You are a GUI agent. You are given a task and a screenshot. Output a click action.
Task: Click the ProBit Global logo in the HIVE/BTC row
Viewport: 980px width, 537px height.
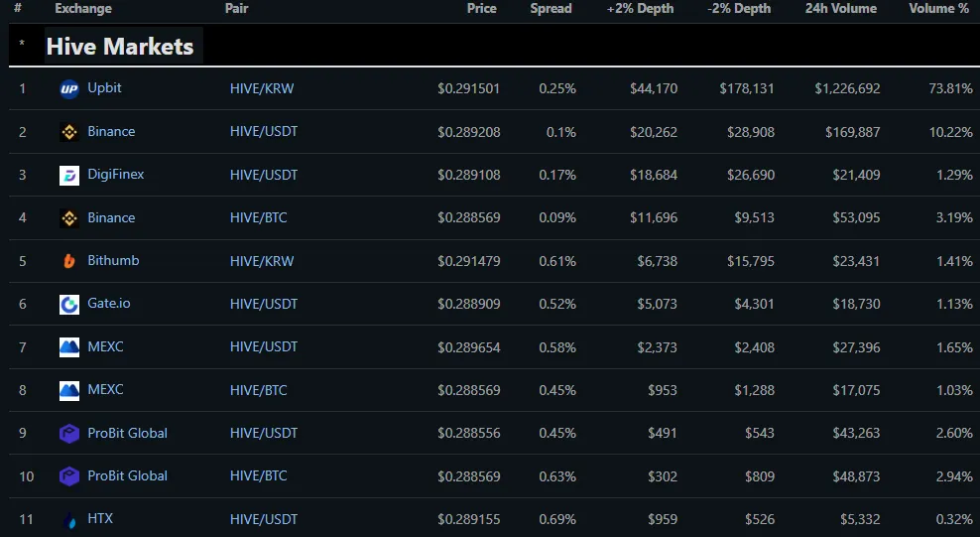click(69, 477)
